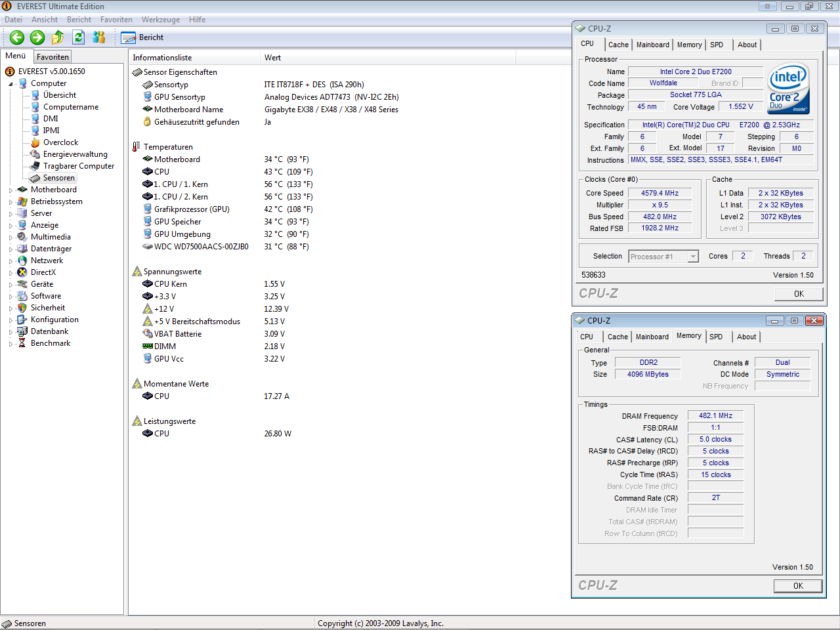Click the Software icon in the tree
Viewport: 840px width, 630px height.
(22, 296)
